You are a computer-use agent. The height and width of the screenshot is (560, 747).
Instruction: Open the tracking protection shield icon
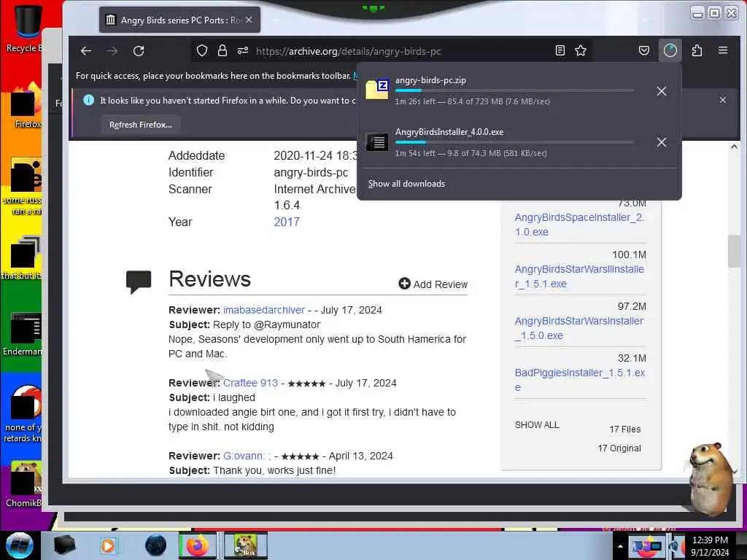point(202,50)
